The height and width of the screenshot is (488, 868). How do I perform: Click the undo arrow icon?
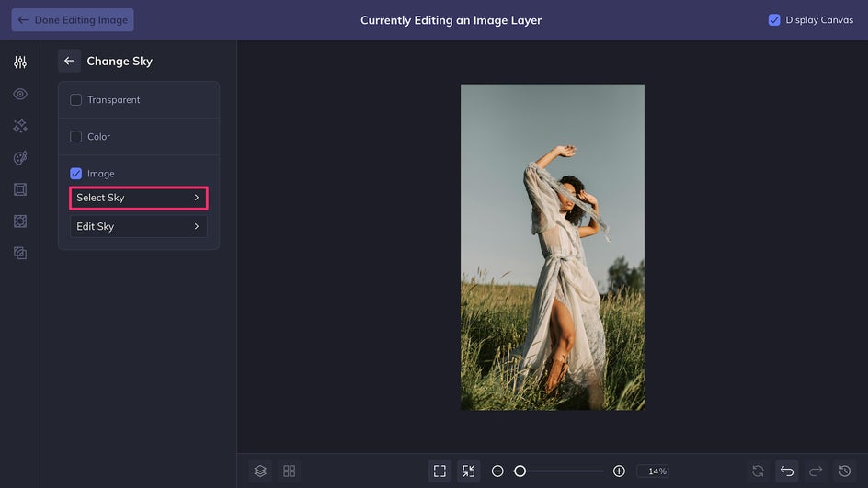787,471
